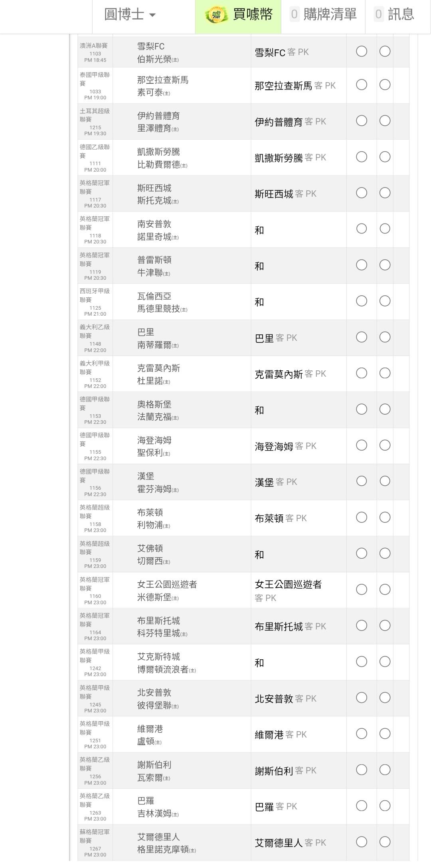The height and width of the screenshot is (868, 431).
Task: Select first radio button for 伊約普體育 match
Action: 362,121
